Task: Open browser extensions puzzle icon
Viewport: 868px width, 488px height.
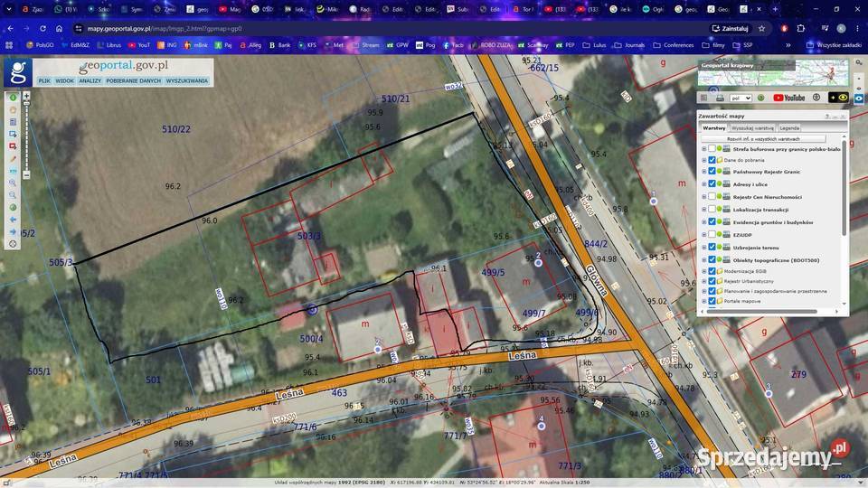Action: click(x=800, y=28)
